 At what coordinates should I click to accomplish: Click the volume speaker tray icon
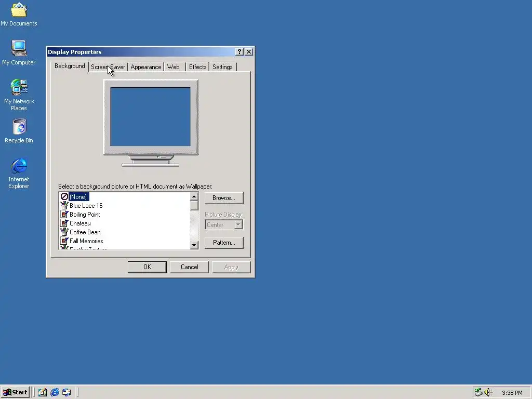tap(488, 393)
